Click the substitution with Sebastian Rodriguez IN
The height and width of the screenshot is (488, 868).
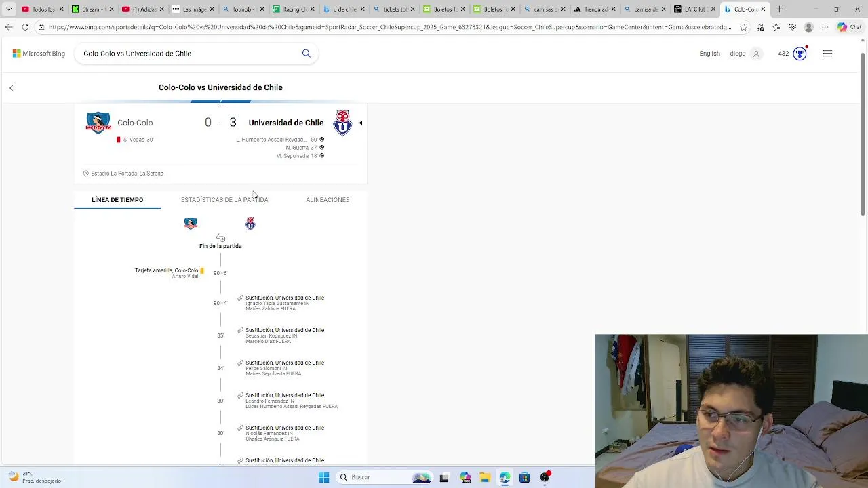tap(281, 335)
